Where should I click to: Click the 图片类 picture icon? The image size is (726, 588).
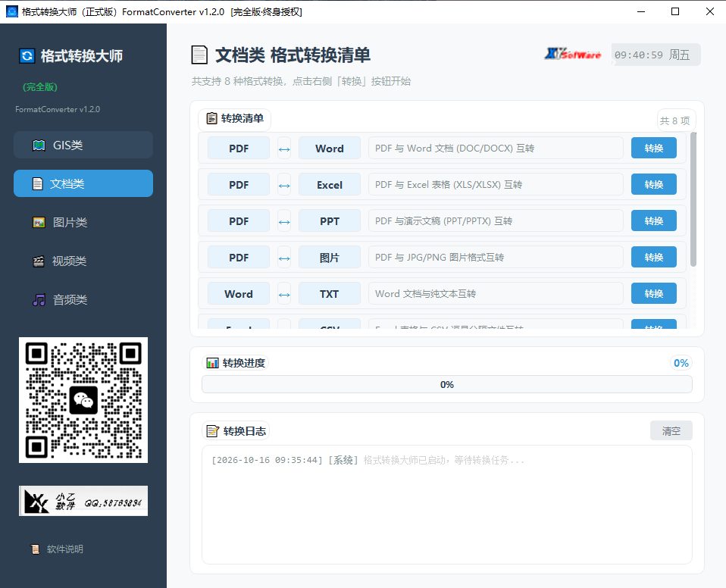39,222
